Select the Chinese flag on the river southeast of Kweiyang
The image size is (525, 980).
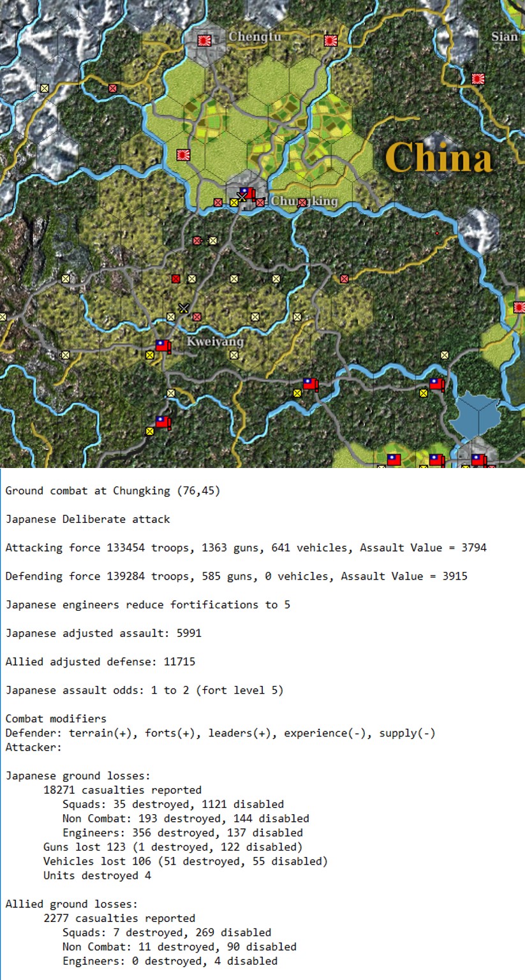tap(310, 384)
